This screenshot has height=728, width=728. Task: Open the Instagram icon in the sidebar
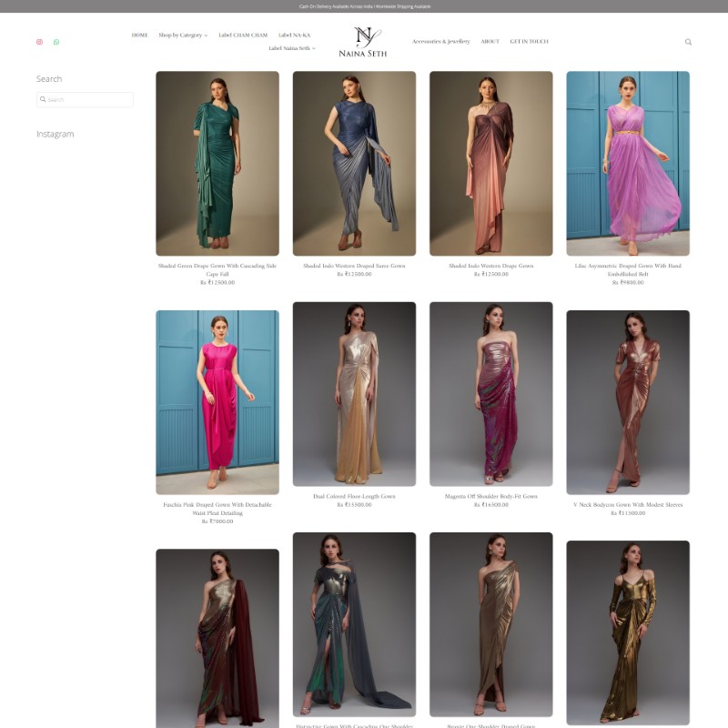[39, 42]
